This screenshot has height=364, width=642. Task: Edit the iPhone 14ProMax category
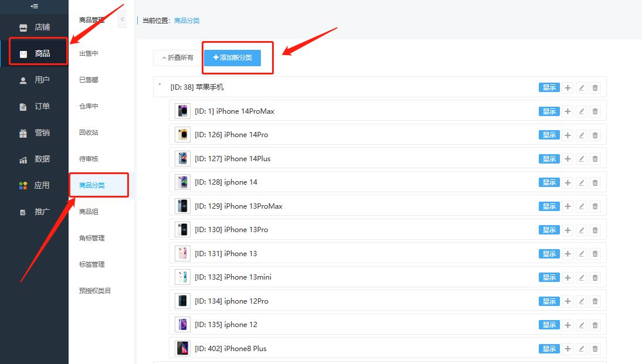[x=582, y=111]
